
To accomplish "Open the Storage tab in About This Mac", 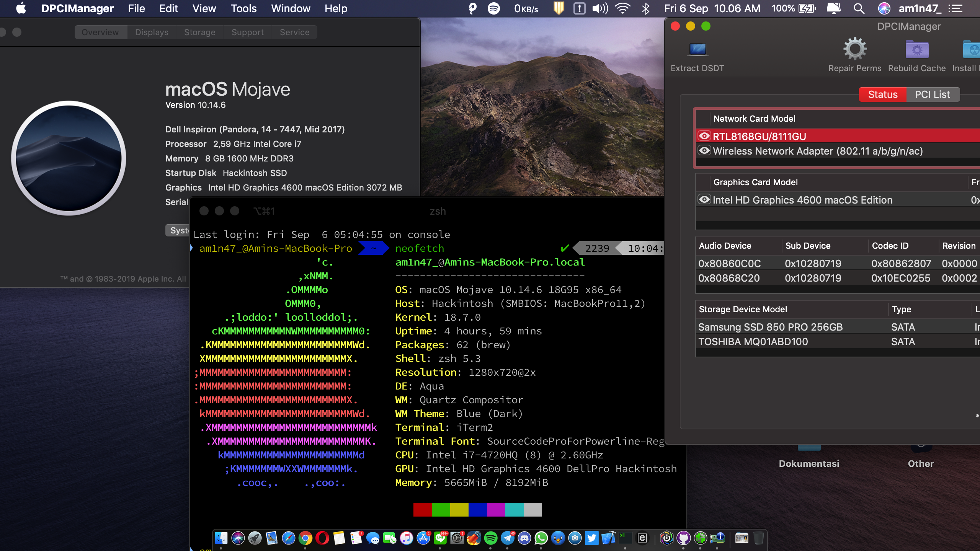I will click(x=199, y=32).
